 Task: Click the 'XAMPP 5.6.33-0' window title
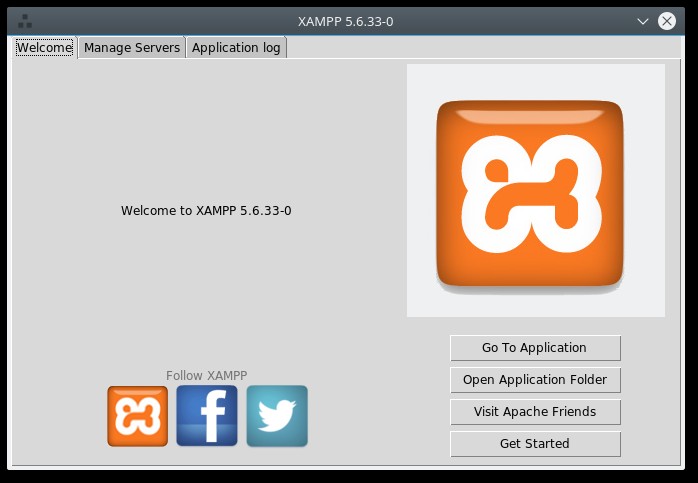(345, 21)
